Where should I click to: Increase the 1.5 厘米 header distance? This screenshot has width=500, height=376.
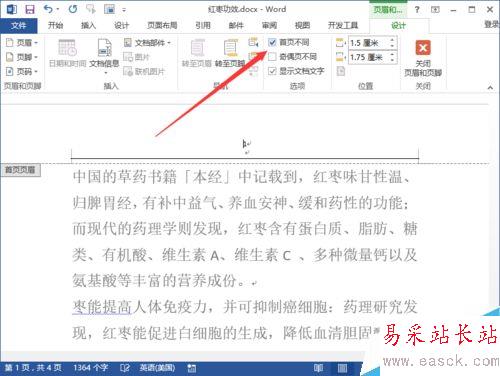(x=392, y=40)
